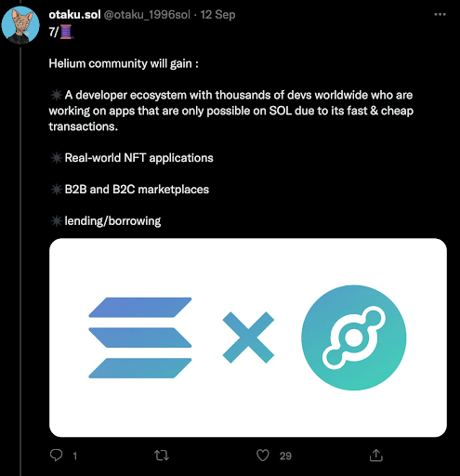Visit the @otaku_1996sol handle

[x=147, y=15]
